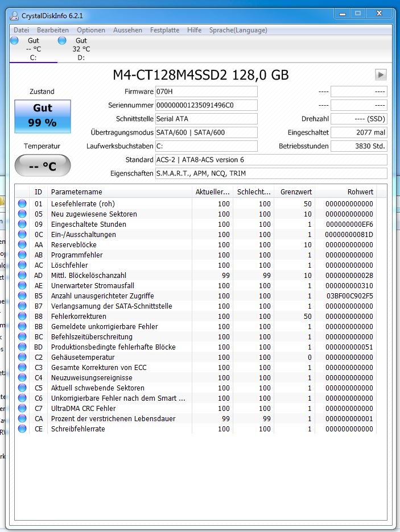Click status icon of Anzahl unausgerichteter Zugriffe
The image size is (400, 532).
tap(22, 296)
